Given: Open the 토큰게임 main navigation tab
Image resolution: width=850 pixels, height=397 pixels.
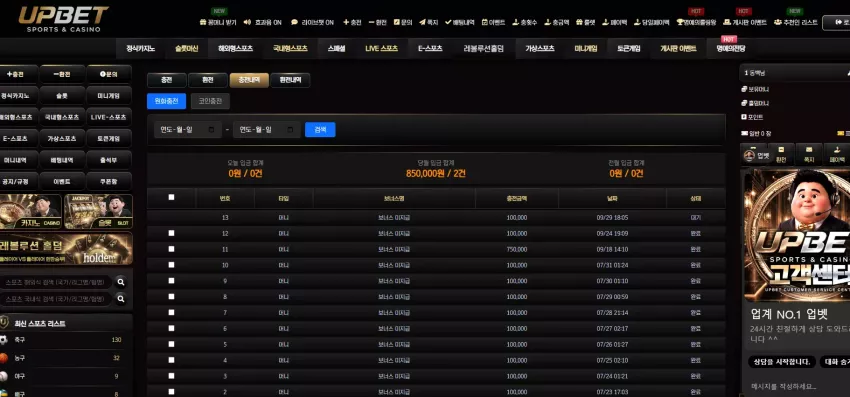Looking at the screenshot, I should [628, 48].
